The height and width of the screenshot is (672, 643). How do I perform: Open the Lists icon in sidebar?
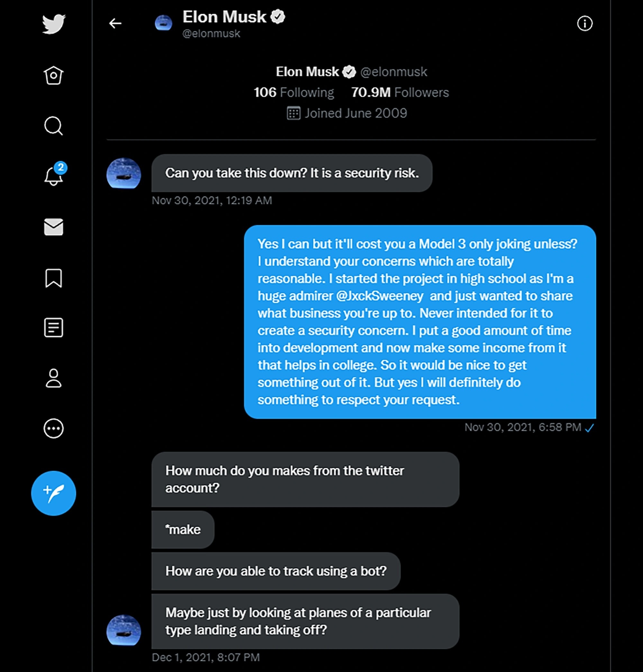pos(53,327)
